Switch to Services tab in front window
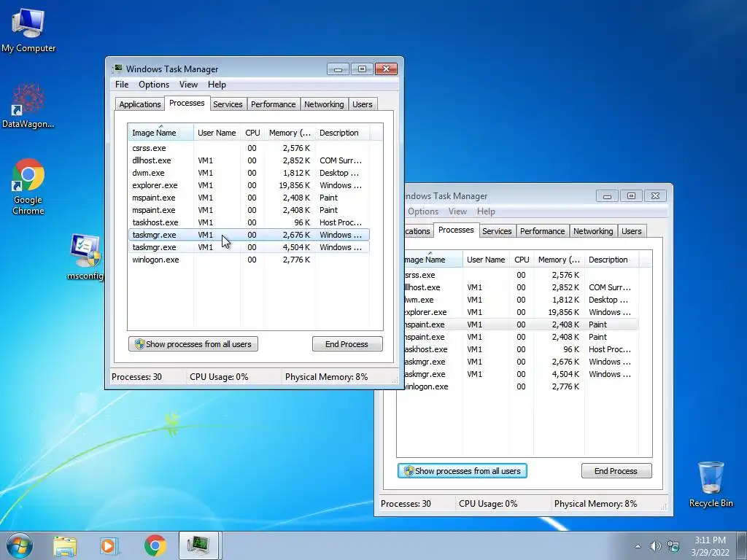The width and height of the screenshot is (747, 560). pyautogui.click(x=228, y=104)
